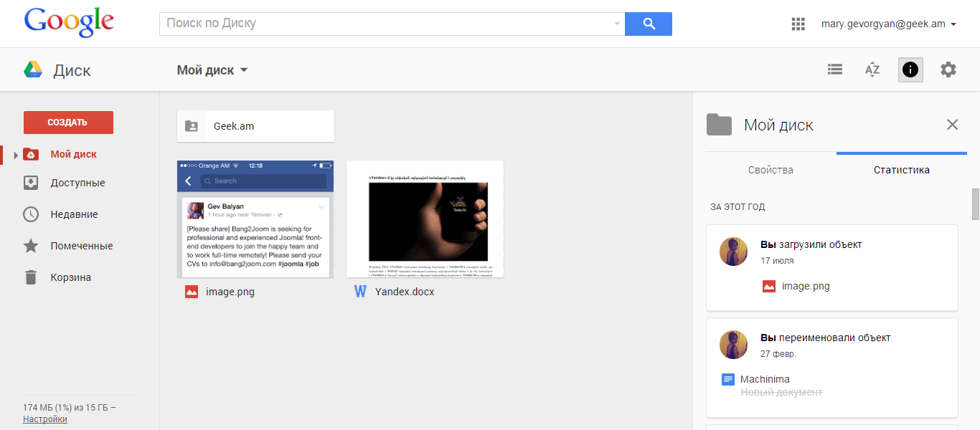Viewport: 980px width, 430px height.
Task: Click the Geek.am shared folder icon
Action: point(192,126)
